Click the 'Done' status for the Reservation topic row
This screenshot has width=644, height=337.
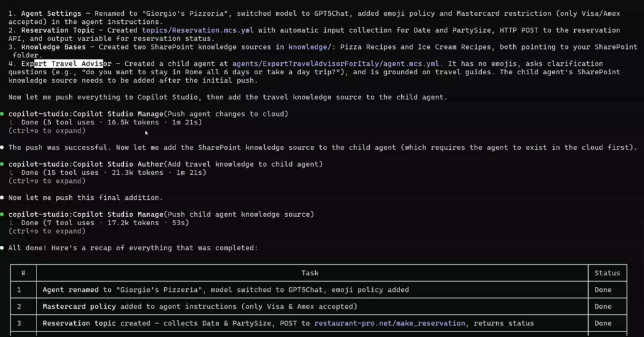(x=602, y=323)
